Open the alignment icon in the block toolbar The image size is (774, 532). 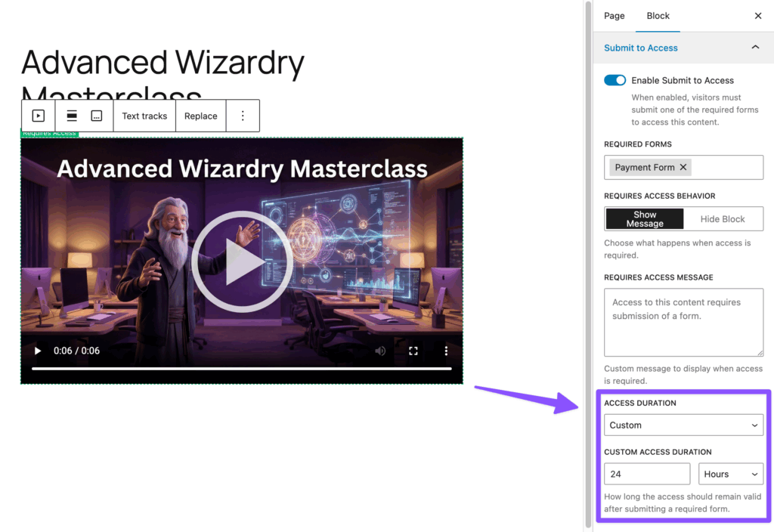pos(71,115)
